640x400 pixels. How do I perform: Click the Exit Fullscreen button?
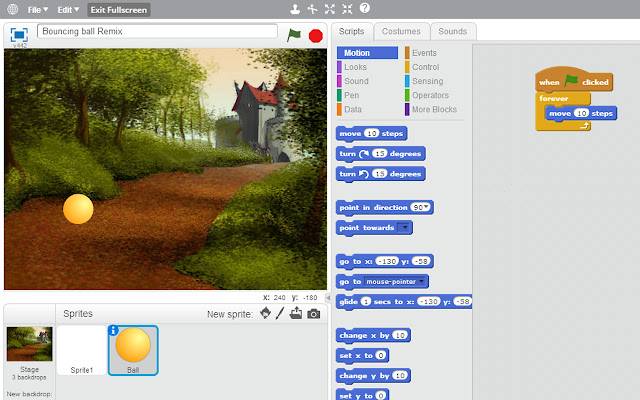coord(119,10)
